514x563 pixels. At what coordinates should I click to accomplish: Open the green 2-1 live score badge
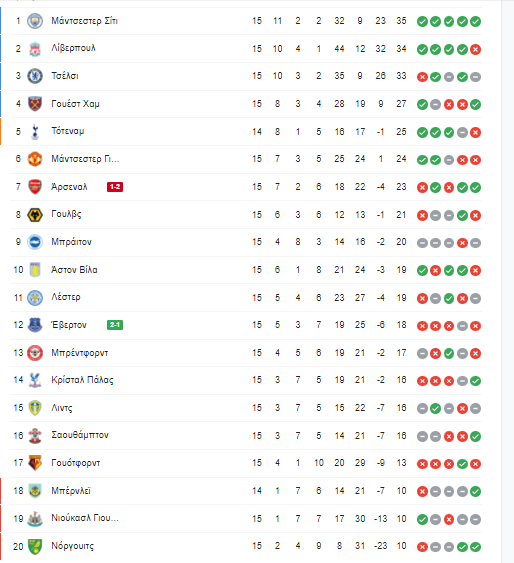[x=115, y=325]
